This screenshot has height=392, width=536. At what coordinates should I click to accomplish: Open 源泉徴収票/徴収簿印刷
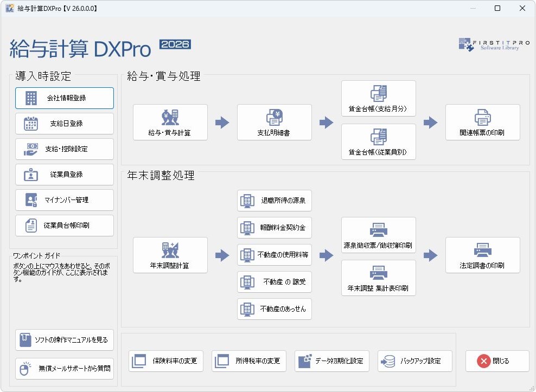click(378, 235)
